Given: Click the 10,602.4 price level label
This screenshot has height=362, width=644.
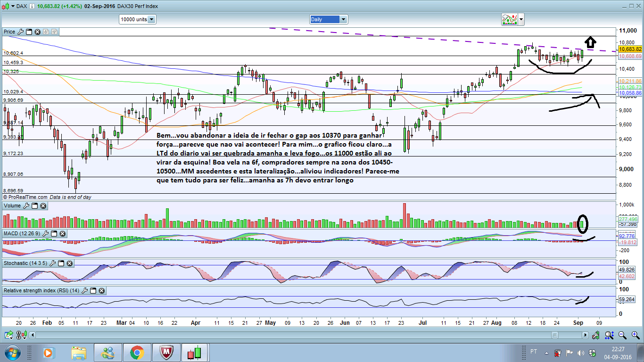Looking at the screenshot, I should pos(13,53).
